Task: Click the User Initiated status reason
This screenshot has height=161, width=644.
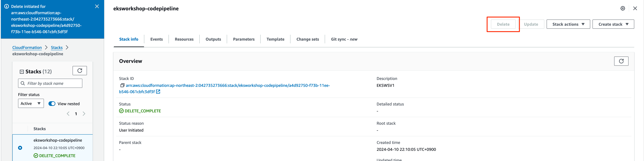Action: click(x=131, y=130)
